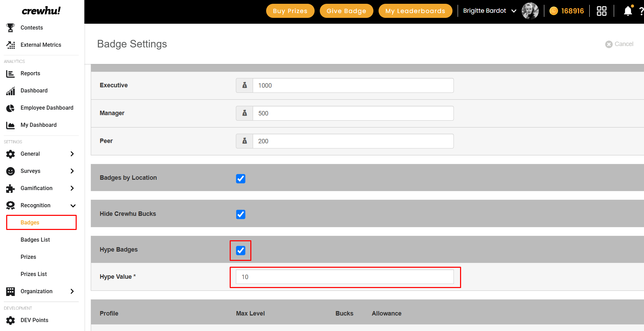
Task: Click the Employee Dashboard pie icon
Action: click(x=11, y=108)
